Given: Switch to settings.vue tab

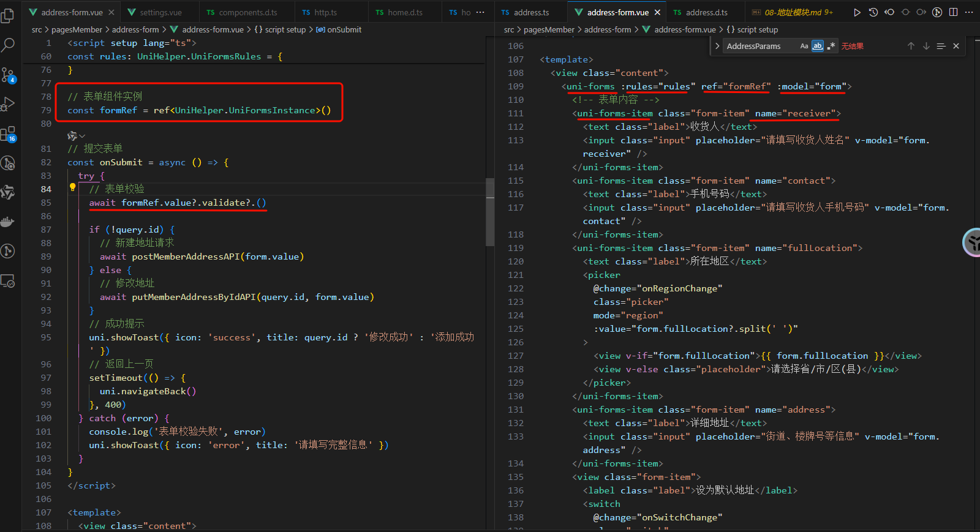Looking at the screenshot, I should [160, 12].
